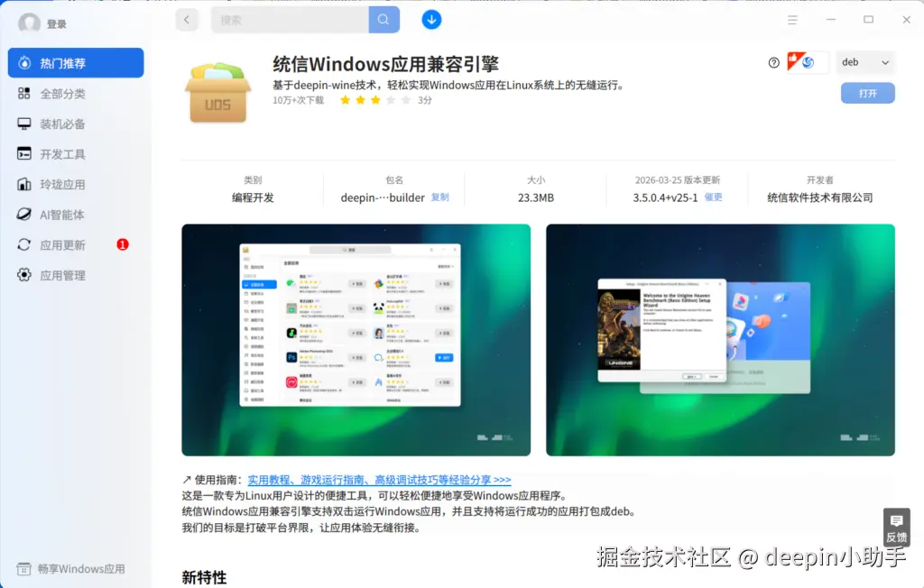Screen dimensions: 924x588
Task: Click the 畅享Windows应用 window icon
Action: [x=23, y=568]
